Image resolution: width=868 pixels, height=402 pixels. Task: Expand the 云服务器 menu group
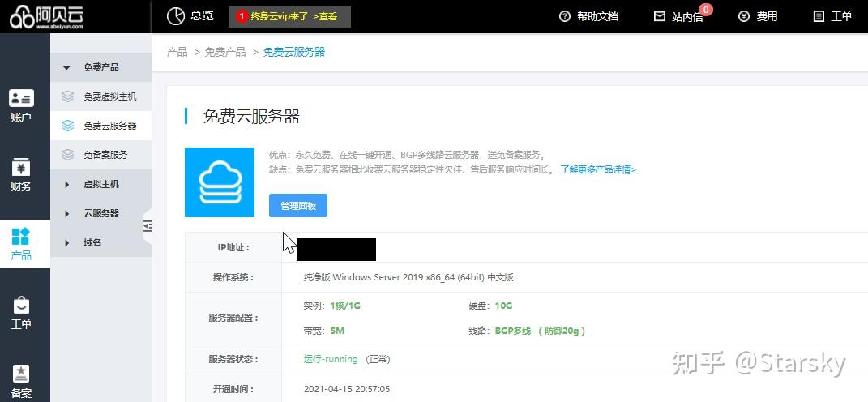(100, 213)
